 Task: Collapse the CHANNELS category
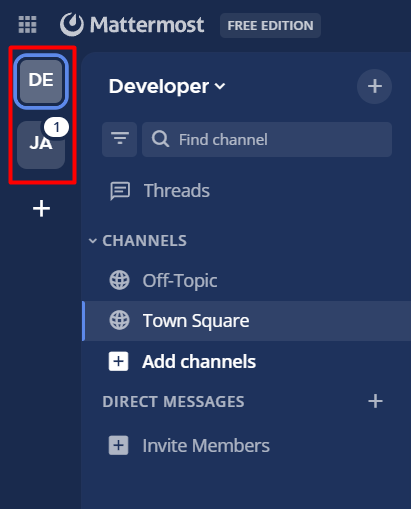[138, 241]
